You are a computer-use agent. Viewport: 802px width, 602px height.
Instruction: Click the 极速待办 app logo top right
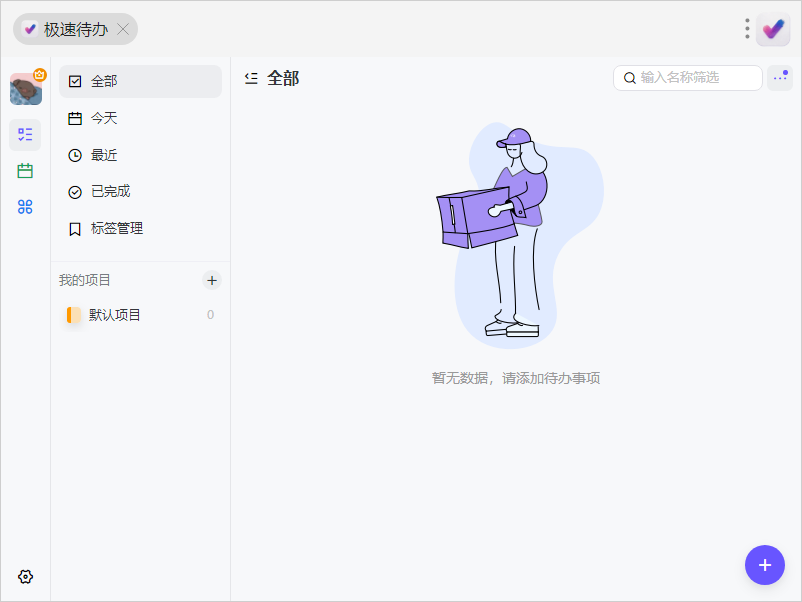tap(773, 29)
